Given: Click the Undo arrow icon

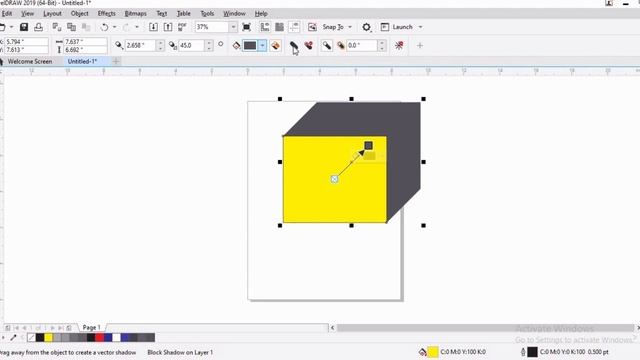Looking at the screenshot, I should [104, 27].
